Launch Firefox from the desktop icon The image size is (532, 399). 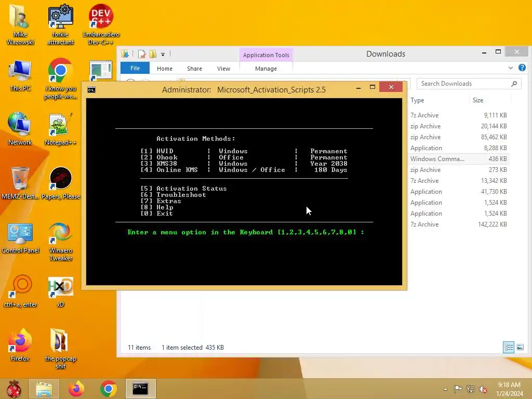[20, 344]
